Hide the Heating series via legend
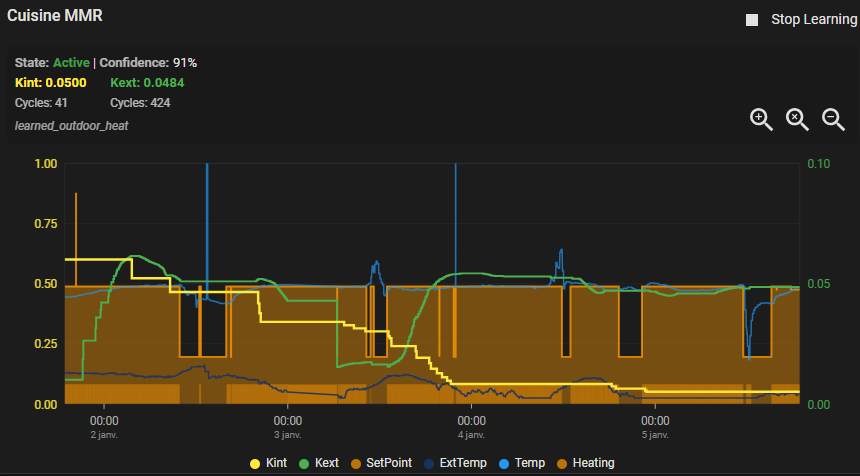Viewport: 860px width, 476px height. pyautogui.click(x=586, y=463)
